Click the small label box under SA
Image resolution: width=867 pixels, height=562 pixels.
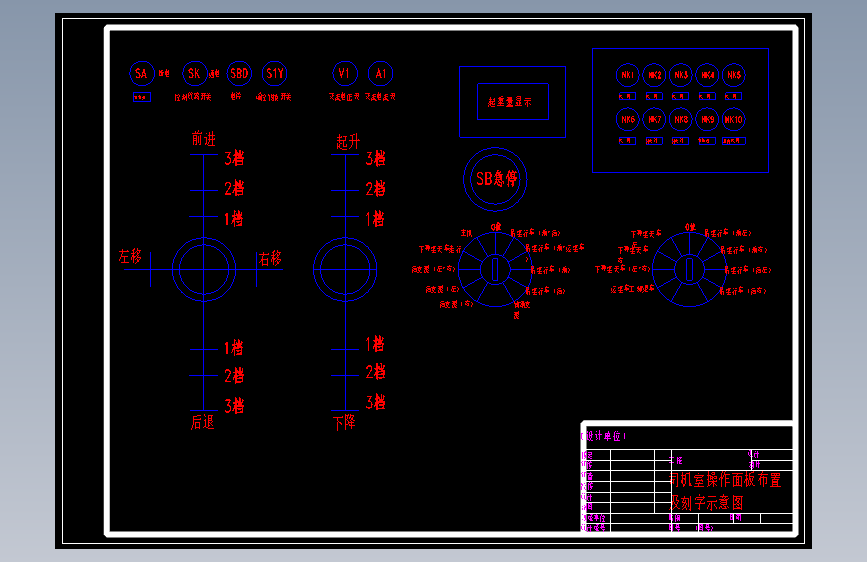tap(142, 97)
